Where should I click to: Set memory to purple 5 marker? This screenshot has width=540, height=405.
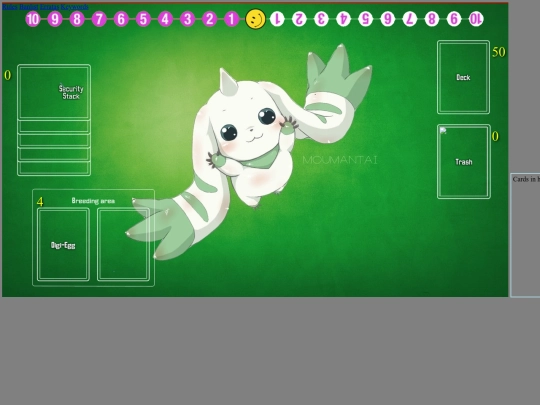[143, 19]
